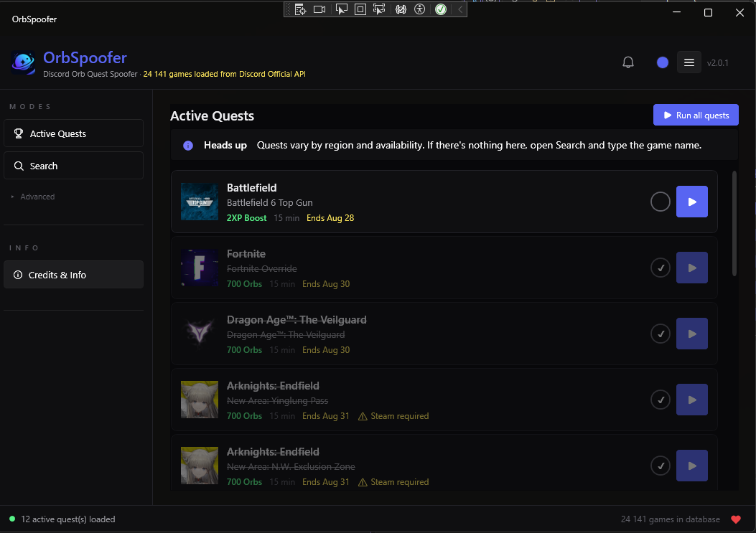Click '2XP Boost' reward label

pos(246,218)
